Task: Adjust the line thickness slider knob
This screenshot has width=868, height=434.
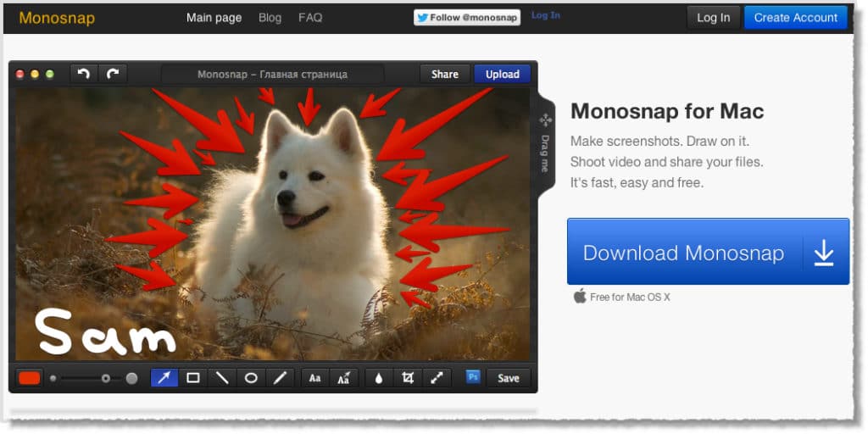Action: pos(105,379)
